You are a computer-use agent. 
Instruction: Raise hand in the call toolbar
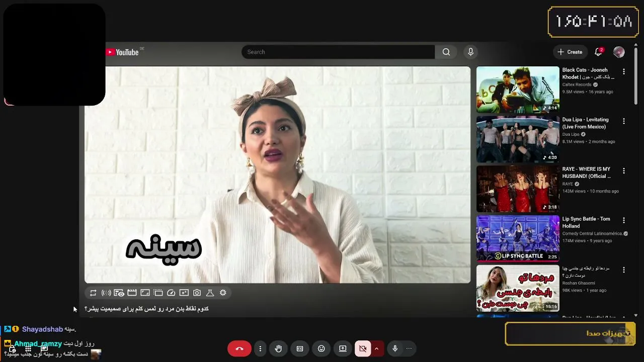[278, 348]
